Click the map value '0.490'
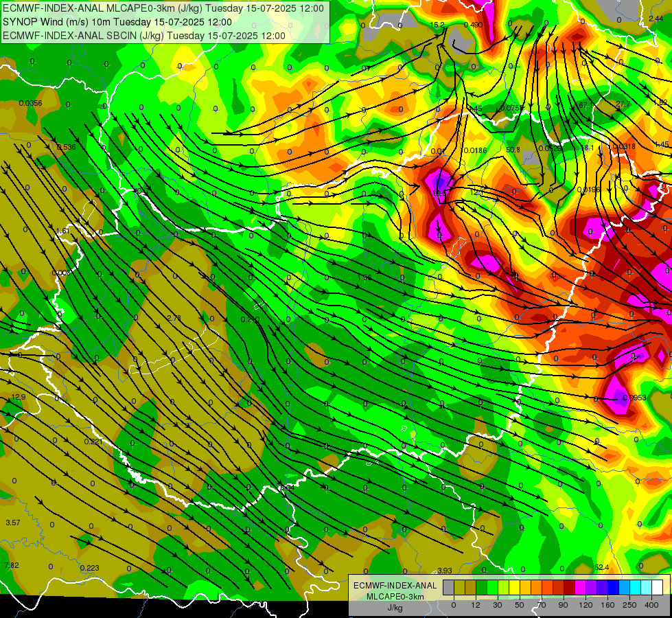The width and height of the screenshot is (672, 618). pos(473,25)
